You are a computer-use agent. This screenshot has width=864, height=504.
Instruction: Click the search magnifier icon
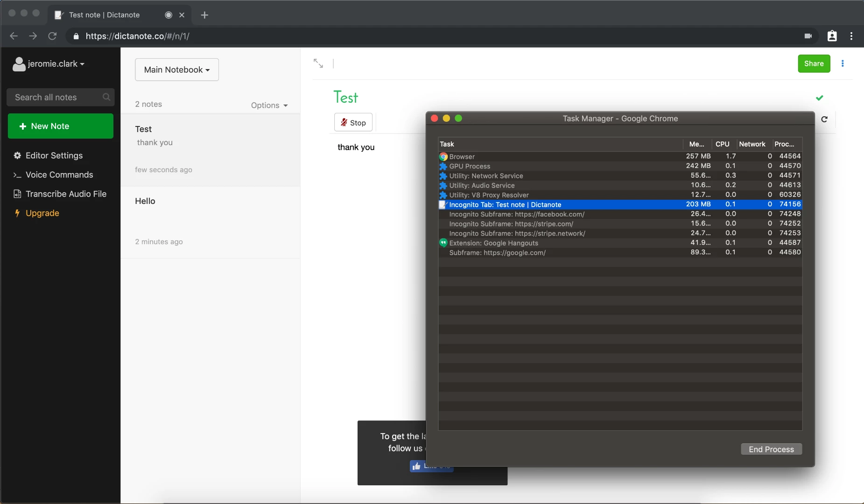[x=106, y=97]
